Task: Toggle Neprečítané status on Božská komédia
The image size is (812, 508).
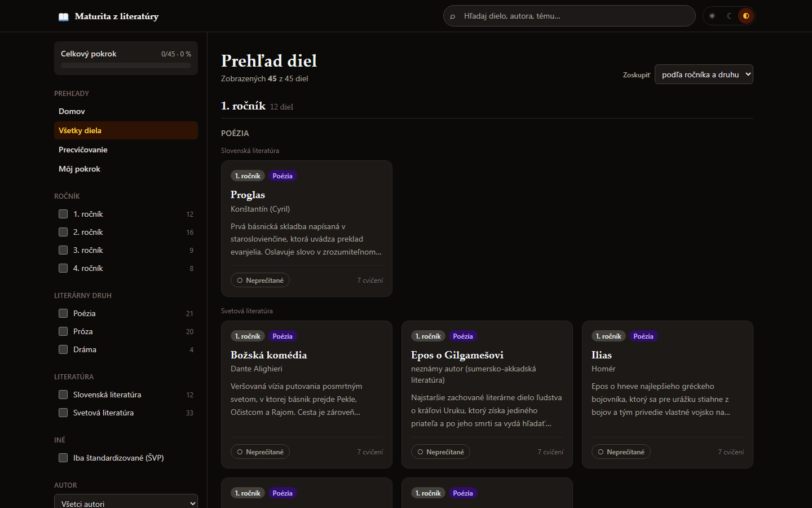Action: [260, 452]
